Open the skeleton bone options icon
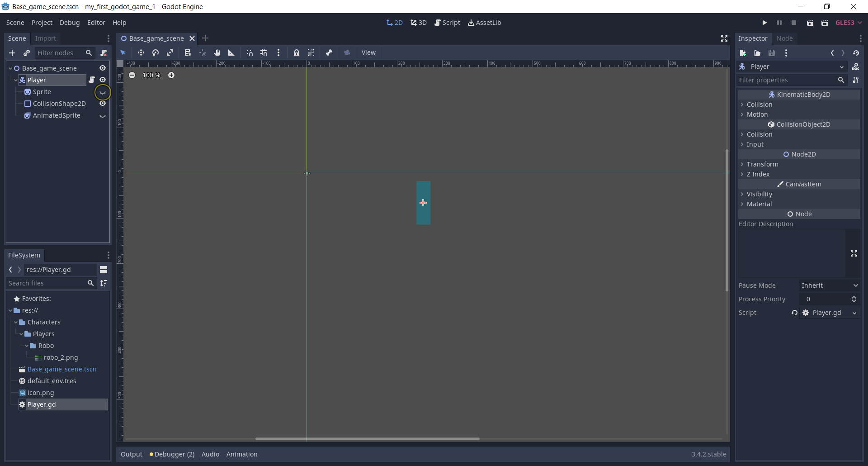This screenshot has width=868, height=466. click(329, 52)
